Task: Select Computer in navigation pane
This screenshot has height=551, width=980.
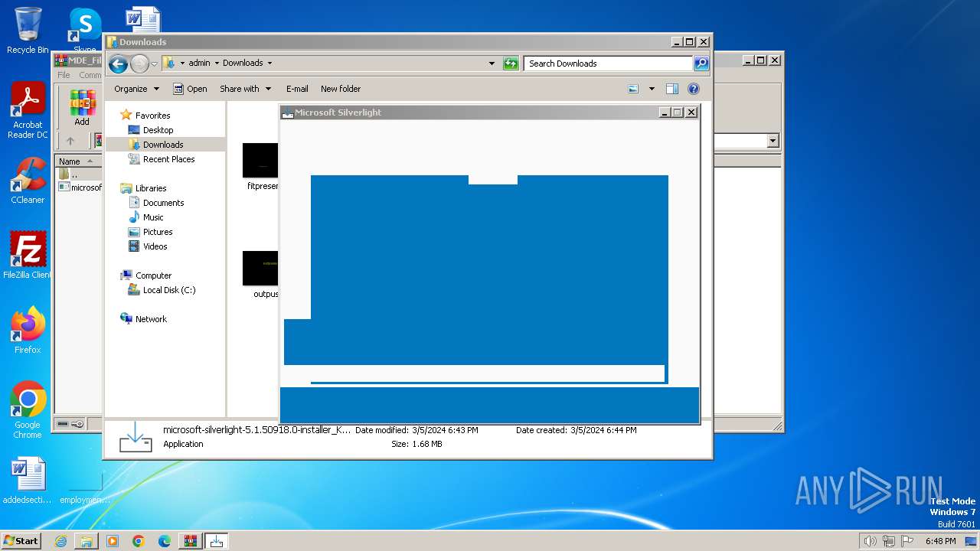Action: point(153,275)
